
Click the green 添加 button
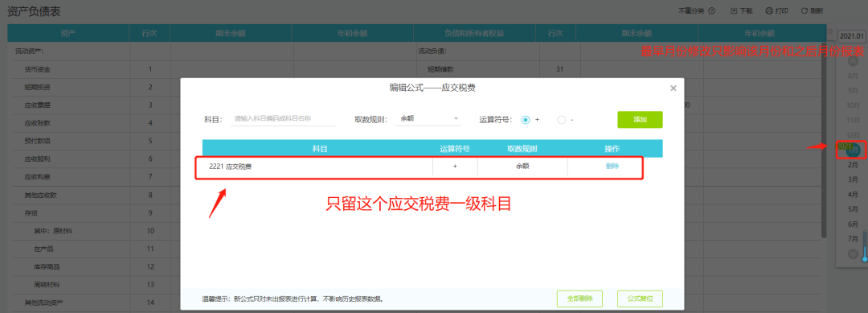click(x=640, y=120)
